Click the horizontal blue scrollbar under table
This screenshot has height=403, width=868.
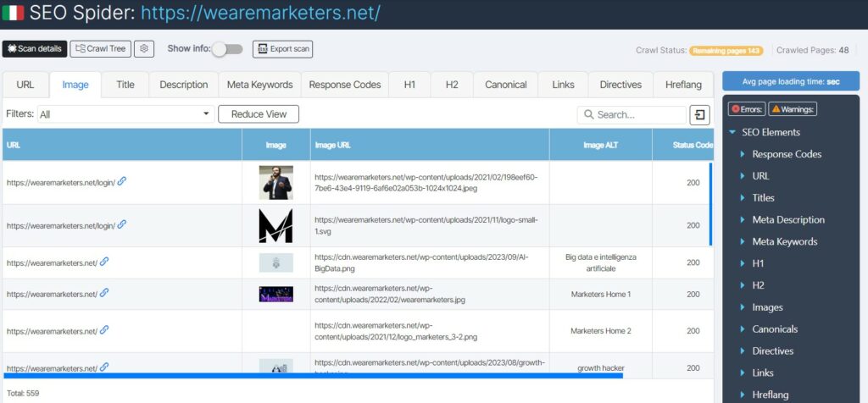(x=314, y=374)
